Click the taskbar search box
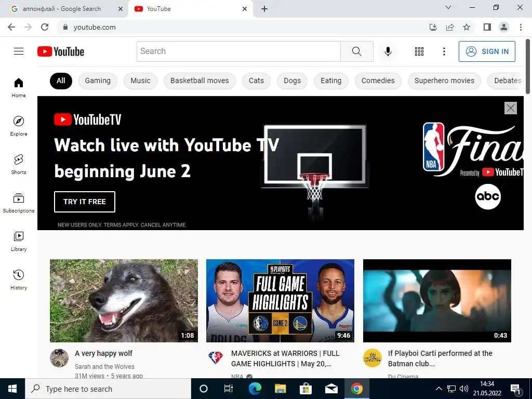Image resolution: width=532 pixels, height=399 pixels. (x=108, y=389)
